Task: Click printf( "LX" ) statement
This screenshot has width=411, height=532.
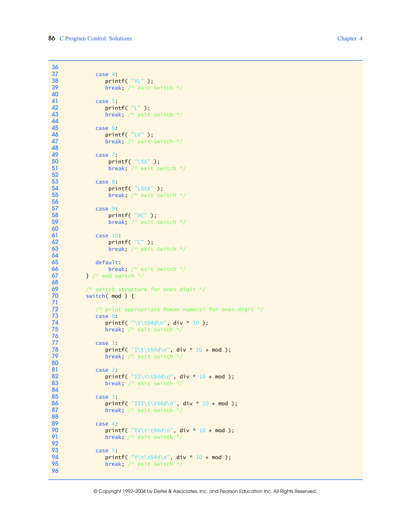Action: click(x=129, y=135)
